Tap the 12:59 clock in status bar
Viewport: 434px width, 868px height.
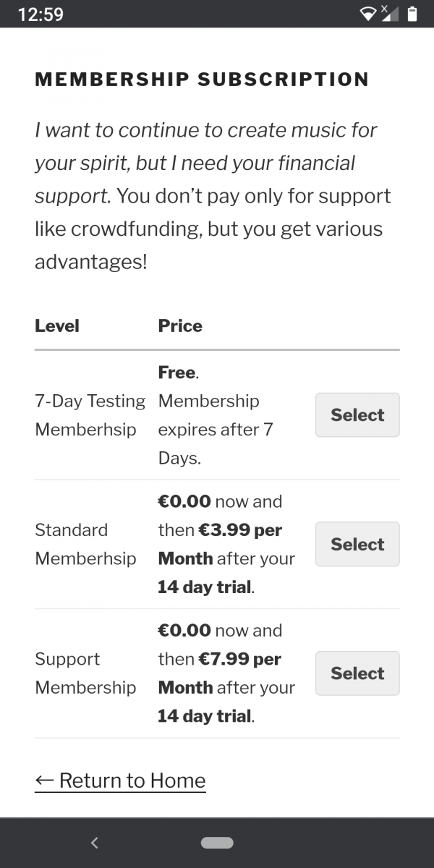tap(41, 14)
